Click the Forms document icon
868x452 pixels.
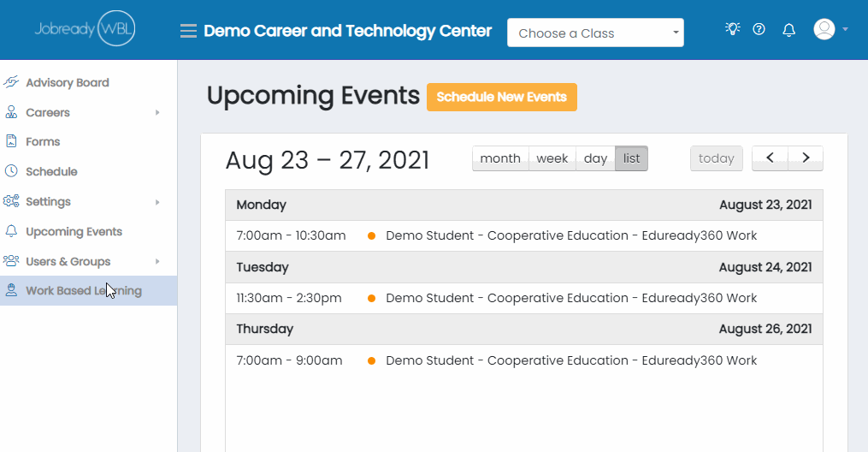click(x=11, y=141)
